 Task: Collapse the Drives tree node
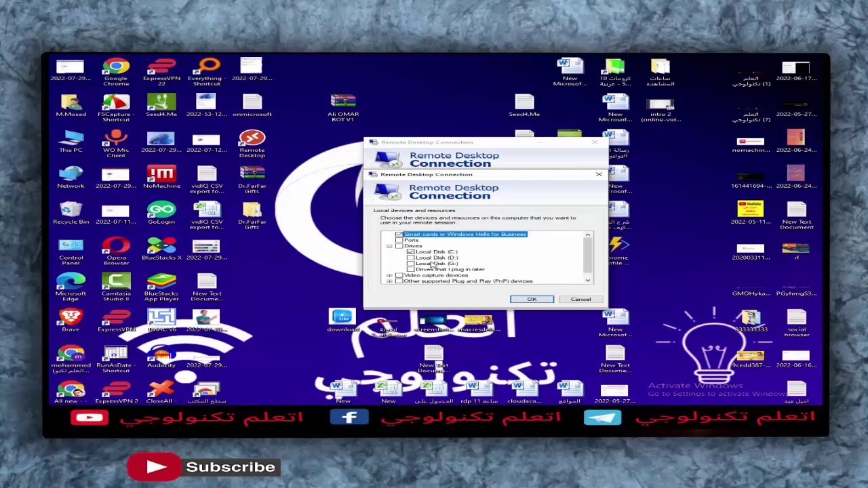click(x=389, y=246)
